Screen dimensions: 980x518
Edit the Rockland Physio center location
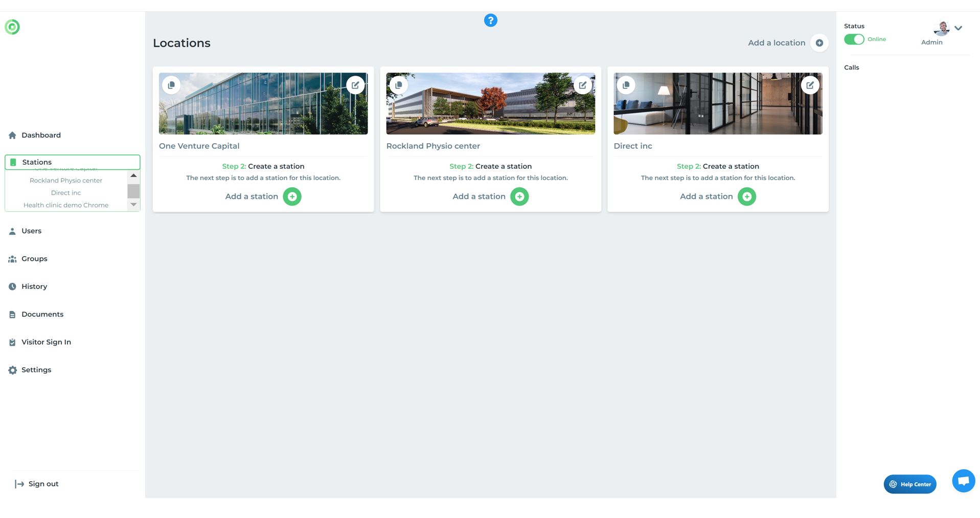coord(583,85)
